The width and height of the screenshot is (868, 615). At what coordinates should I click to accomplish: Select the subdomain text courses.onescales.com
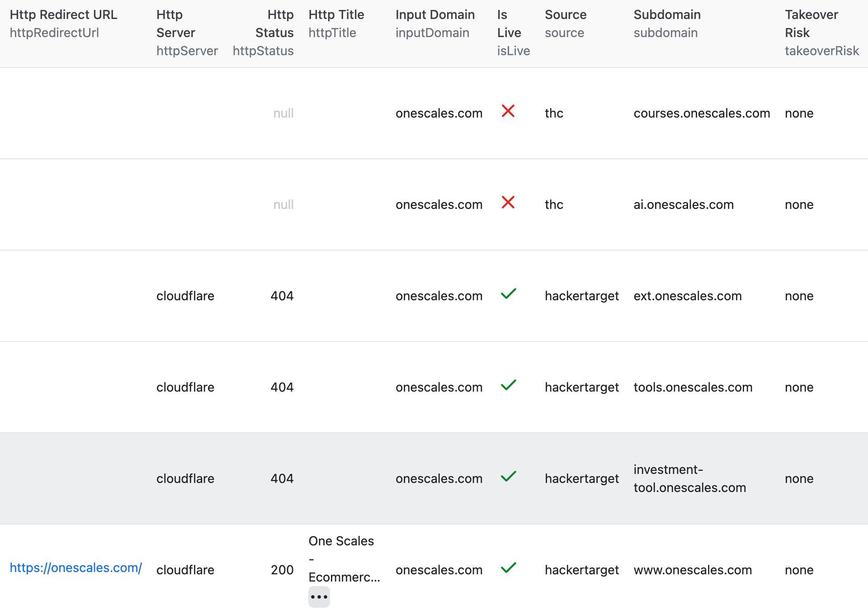coord(702,113)
